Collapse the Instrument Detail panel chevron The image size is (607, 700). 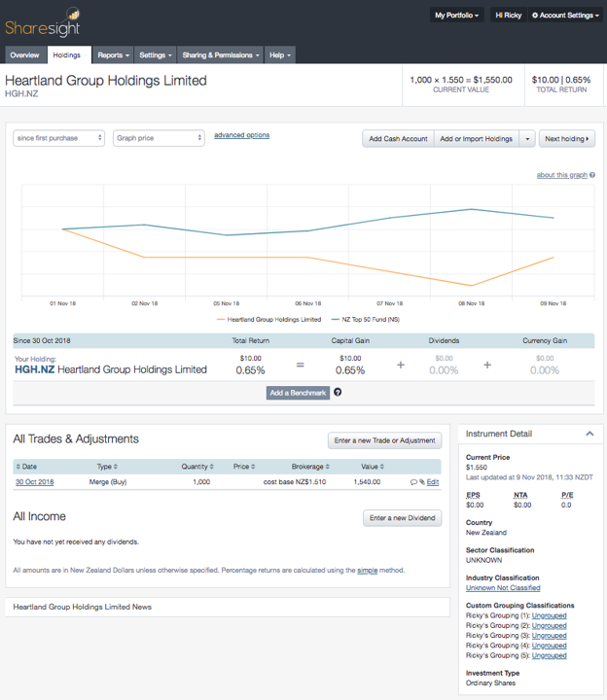point(589,434)
